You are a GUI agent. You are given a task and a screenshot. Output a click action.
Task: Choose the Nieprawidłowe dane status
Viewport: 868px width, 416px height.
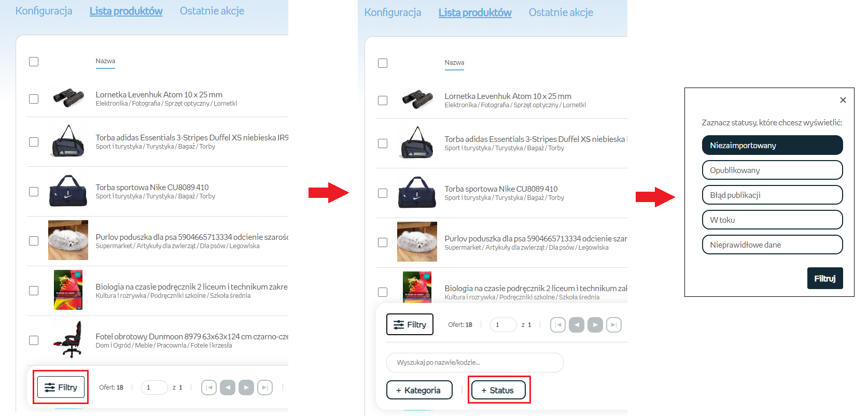(772, 245)
